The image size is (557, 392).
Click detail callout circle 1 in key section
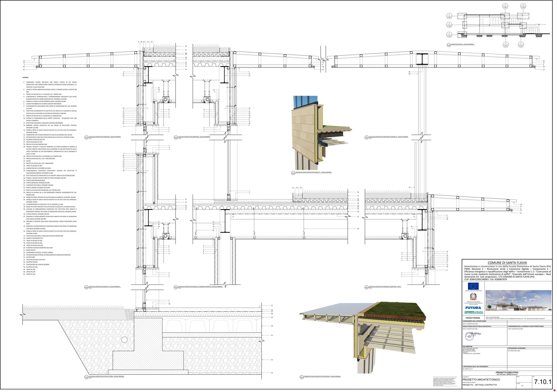point(449,16)
